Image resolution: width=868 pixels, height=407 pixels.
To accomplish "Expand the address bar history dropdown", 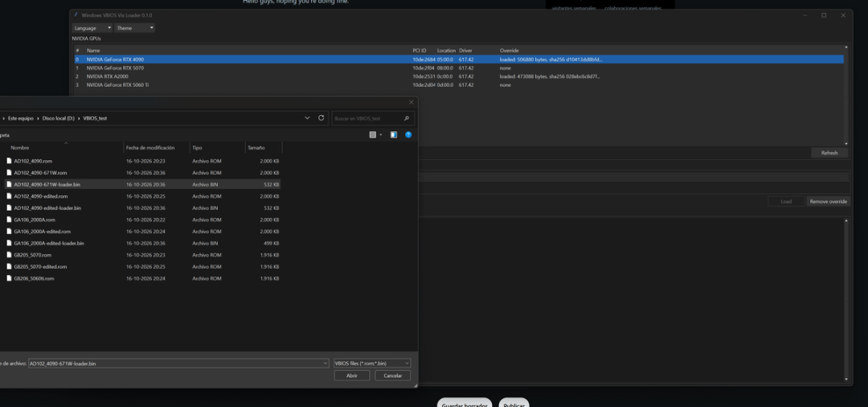I will coord(307,118).
